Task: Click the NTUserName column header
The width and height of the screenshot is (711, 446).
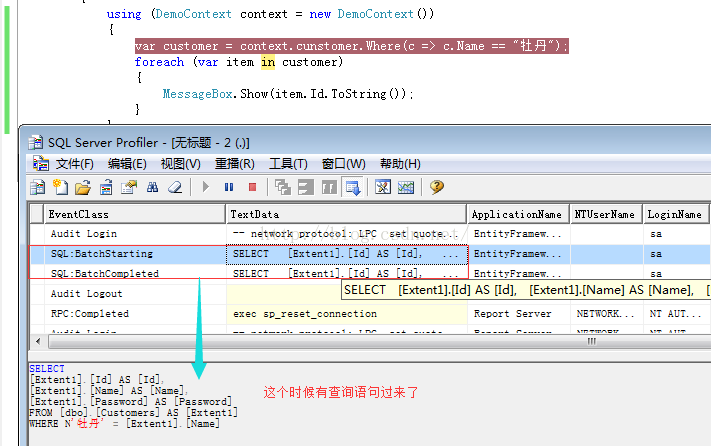Action: point(606,214)
